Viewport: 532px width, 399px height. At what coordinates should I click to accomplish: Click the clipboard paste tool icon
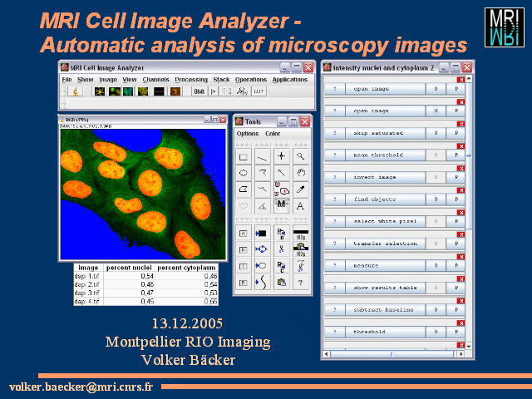281,282
